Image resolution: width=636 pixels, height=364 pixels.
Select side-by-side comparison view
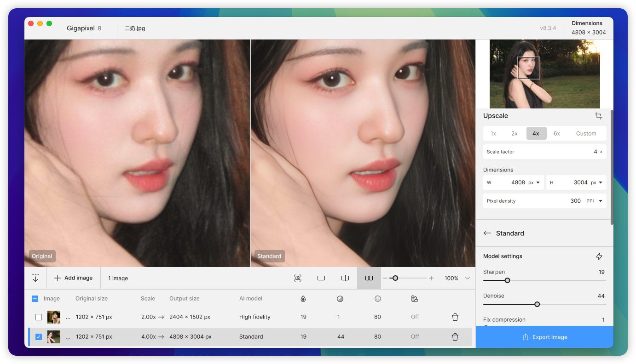(369, 278)
